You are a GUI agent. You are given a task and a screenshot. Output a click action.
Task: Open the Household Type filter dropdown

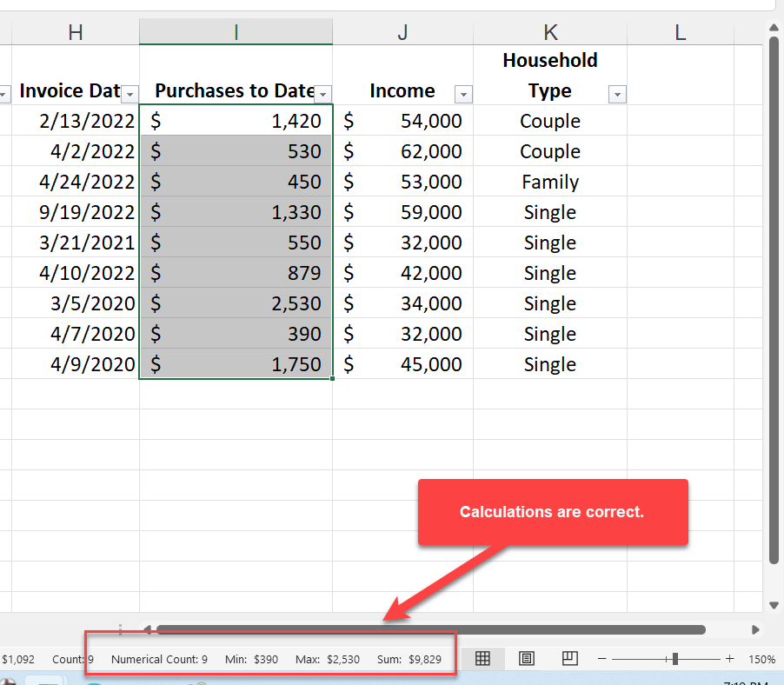click(617, 93)
